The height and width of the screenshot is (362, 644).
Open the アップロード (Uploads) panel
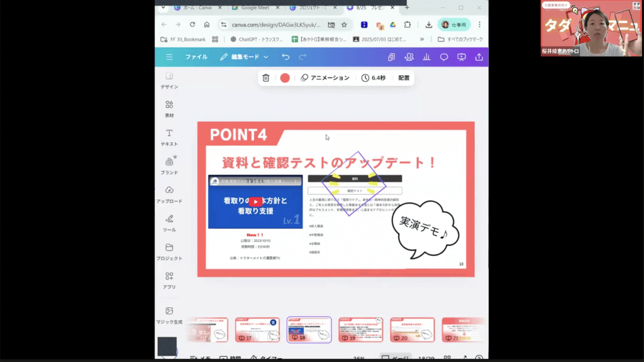pyautogui.click(x=169, y=194)
